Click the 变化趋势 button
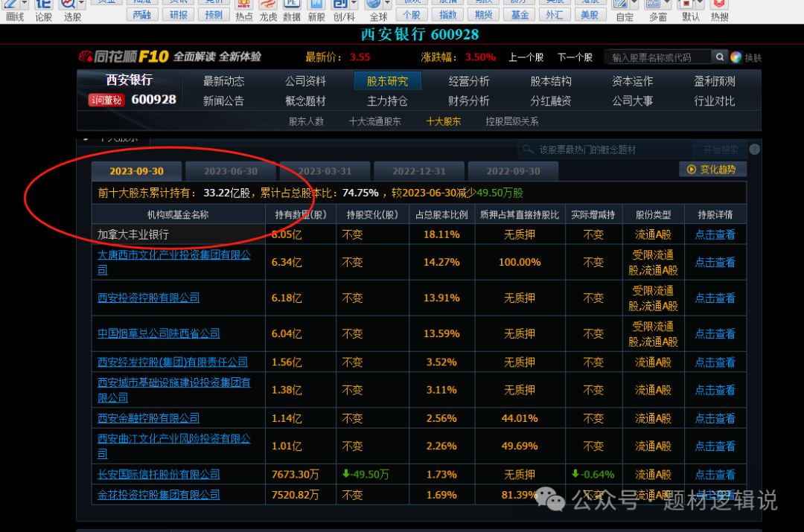The image size is (804, 532). pyautogui.click(x=712, y=170)
